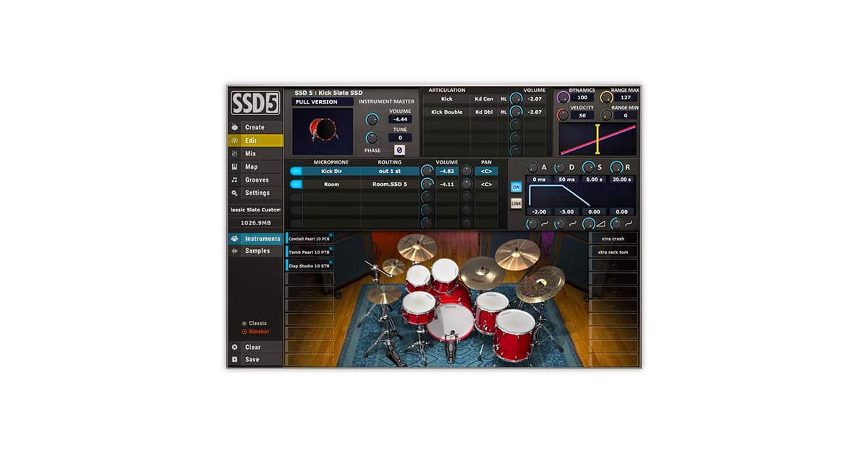Screen dimensions: 868x454
Task: Open the Room.SSD 5 routing selector
Action: click(388, 184)
